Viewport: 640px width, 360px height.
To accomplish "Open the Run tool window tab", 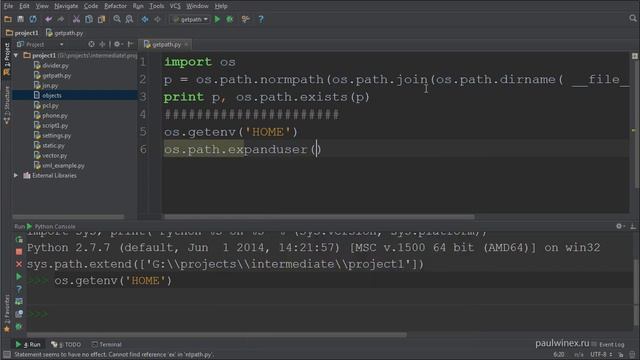I will coord(29,344).
